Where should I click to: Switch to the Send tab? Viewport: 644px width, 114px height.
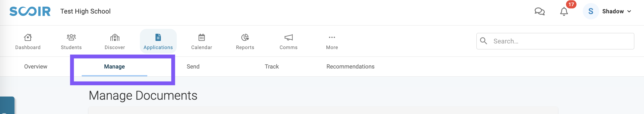tap(193, 66)
